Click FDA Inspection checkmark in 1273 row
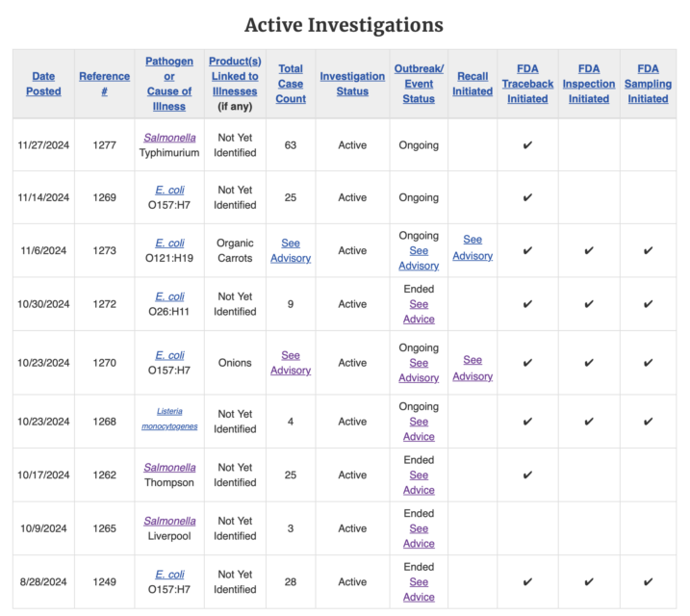Image resolution: width=690 pixels, height=616 pixels. pos(589,251)
